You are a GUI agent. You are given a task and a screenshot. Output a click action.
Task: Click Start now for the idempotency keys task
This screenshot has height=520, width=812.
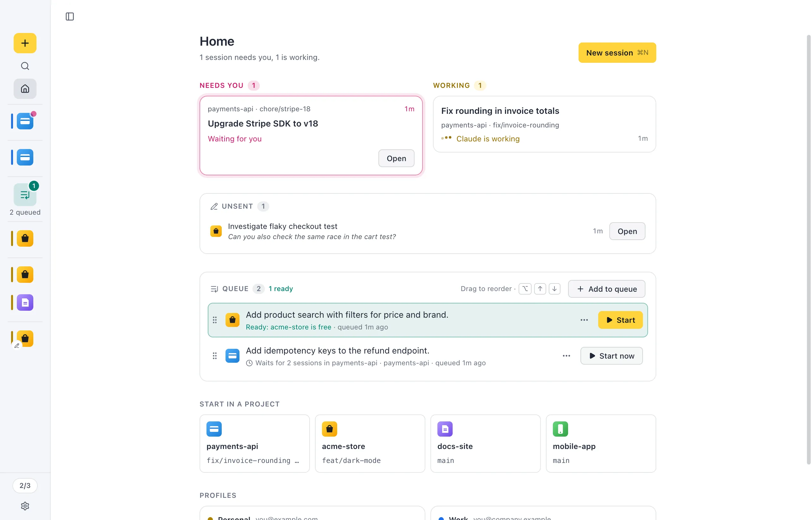pyautogui.click(x=611, y=356)
